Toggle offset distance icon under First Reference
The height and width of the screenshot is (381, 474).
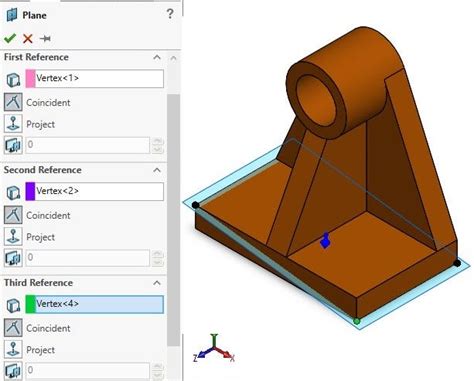click(x=13, y=145)
